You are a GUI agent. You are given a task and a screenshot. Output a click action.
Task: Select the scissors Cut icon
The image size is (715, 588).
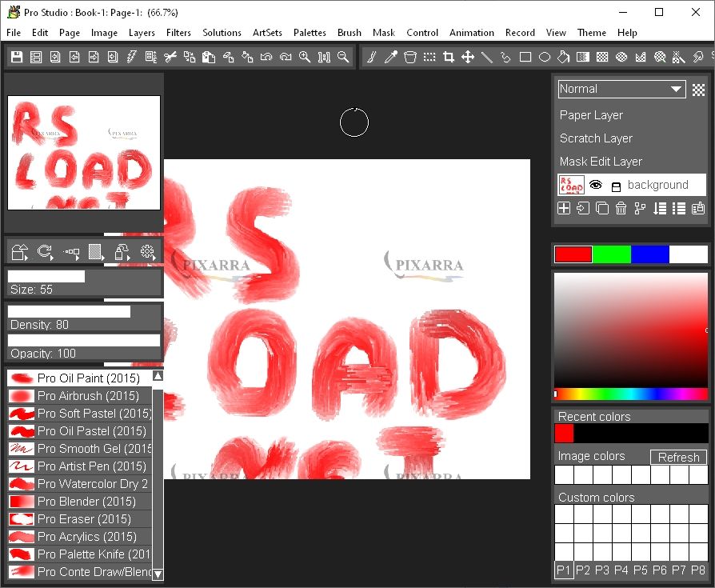[170, 57]
